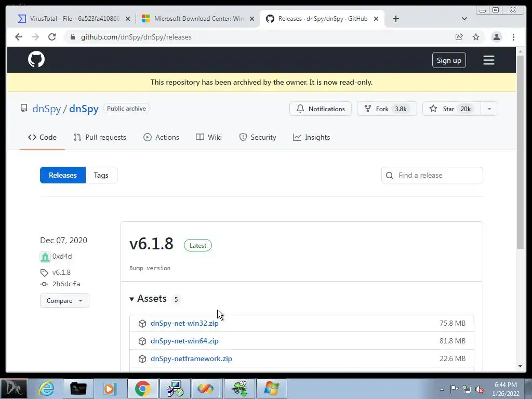
Task: Open the hamburger navigation menu
Action: tap(488, 60)
